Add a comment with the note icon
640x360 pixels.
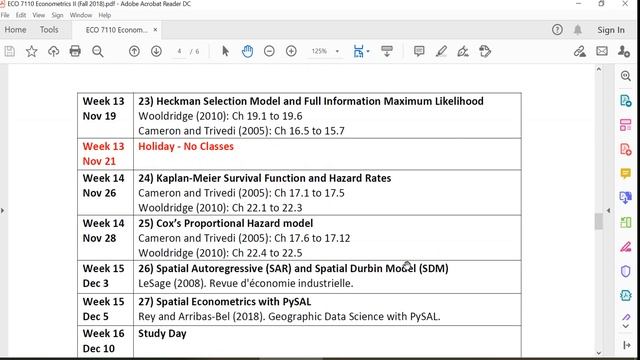pyautogui.click(x=419, y=51)
